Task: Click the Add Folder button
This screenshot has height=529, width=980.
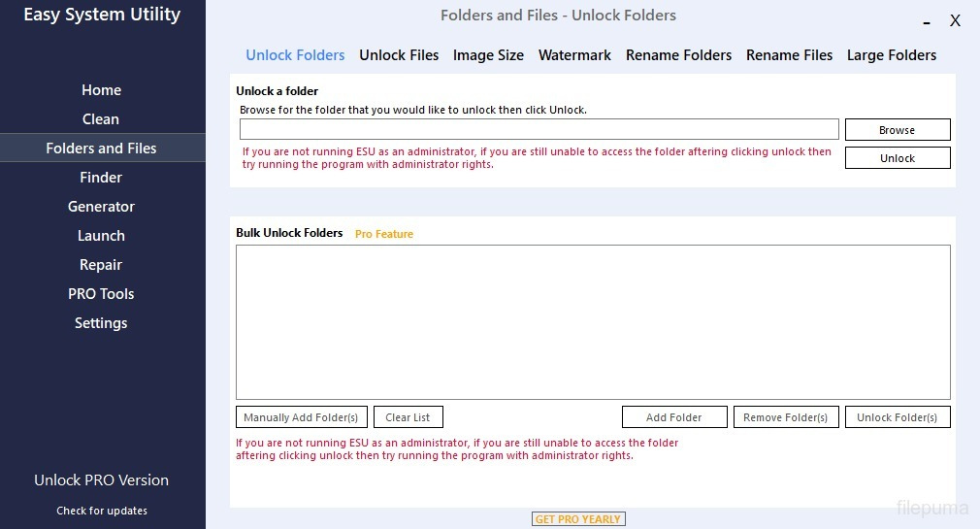Action: point(674,417)
